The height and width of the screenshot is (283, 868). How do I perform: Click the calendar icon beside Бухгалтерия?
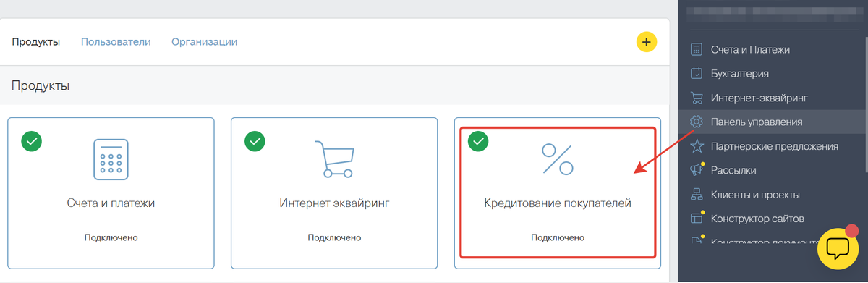pyautogui.click(x=697, y=73)
